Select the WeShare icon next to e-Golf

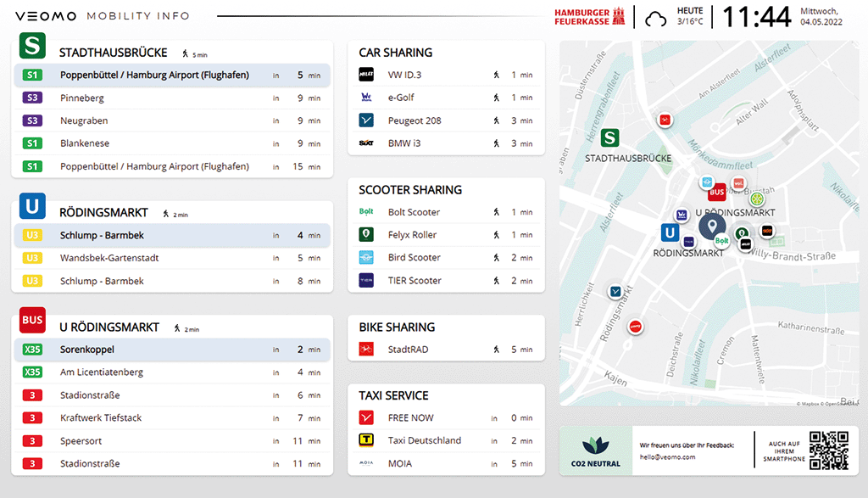pyautogui.click(x=366, y=98)
